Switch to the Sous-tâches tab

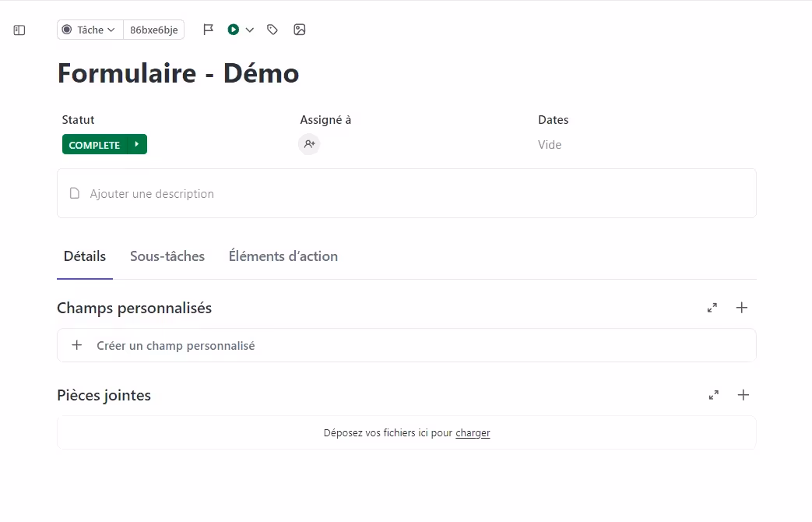(x=167, y=256)
